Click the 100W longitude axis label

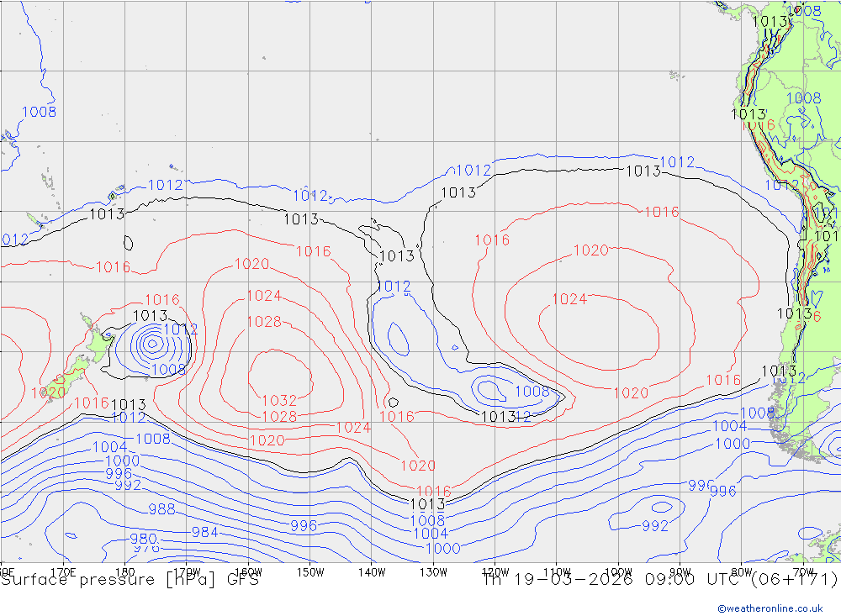point(618,571)
